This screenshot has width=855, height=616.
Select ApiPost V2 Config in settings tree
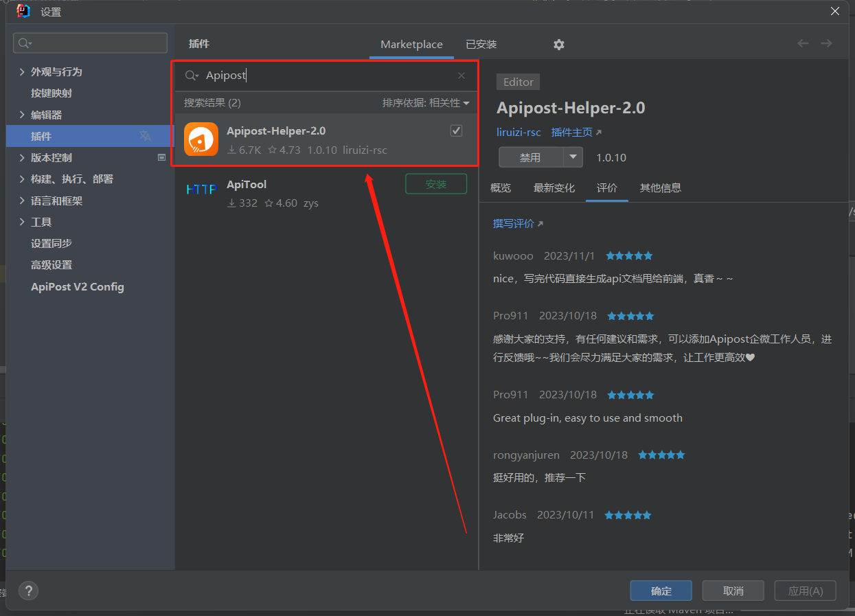[78, 286]
